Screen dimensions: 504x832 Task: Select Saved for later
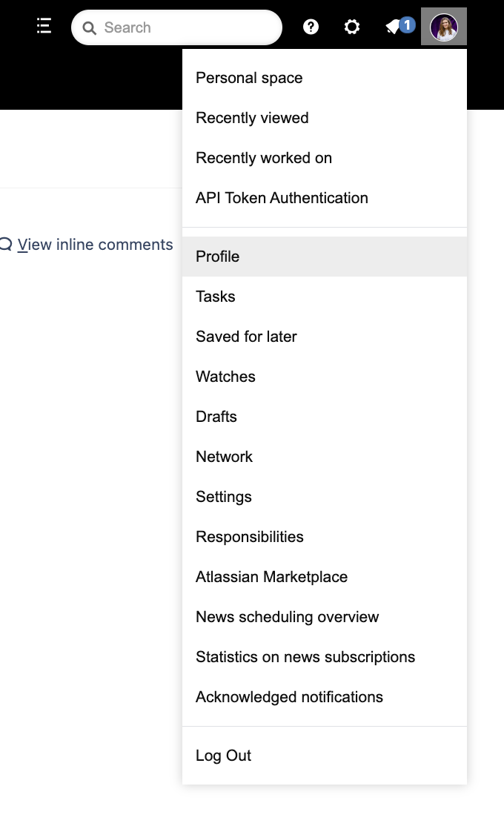tap(325, 337)
